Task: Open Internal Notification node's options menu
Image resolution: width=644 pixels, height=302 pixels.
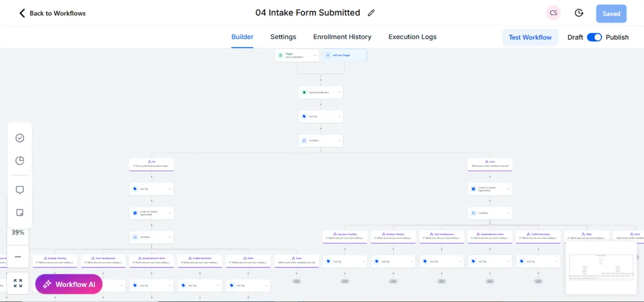Action: 339,92
